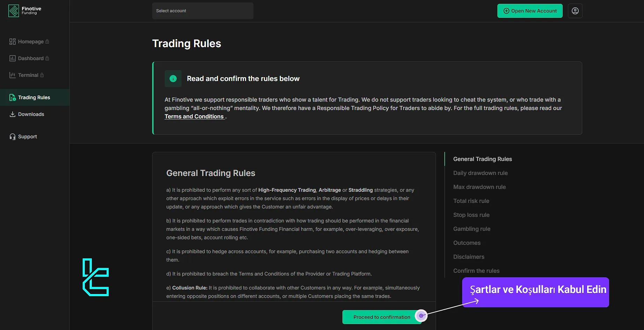Select Daily drawdown rule section
This screenshot has height=330, width=644.
(x=480, y=173)
